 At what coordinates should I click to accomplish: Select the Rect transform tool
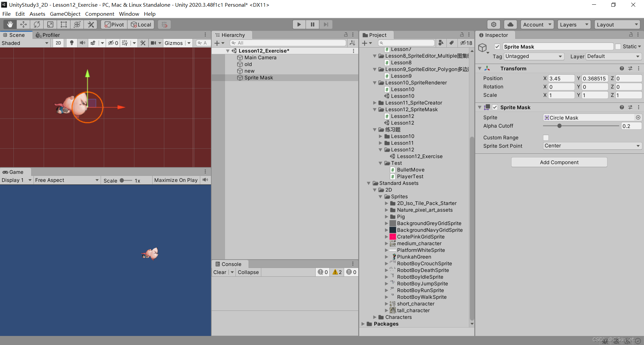click(x=64, y=24)
